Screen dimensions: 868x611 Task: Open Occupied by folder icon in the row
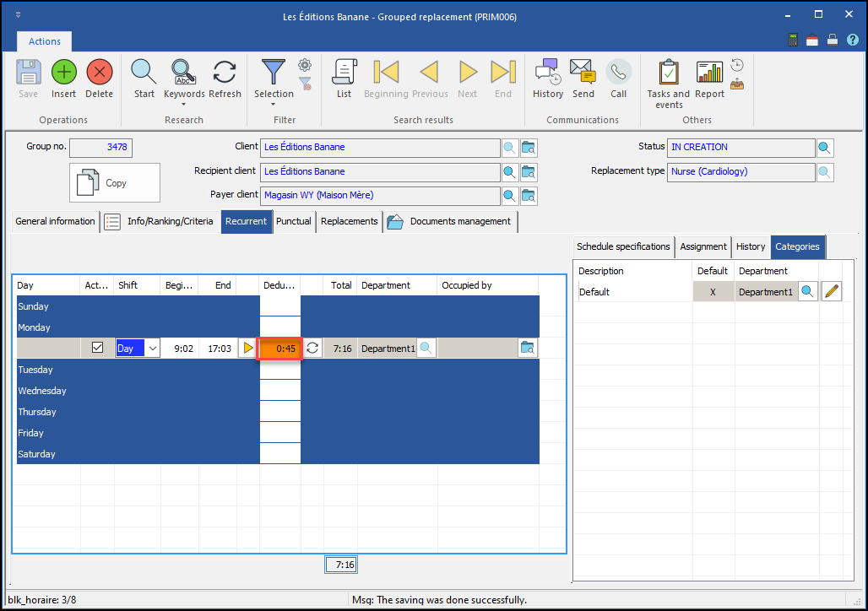click(528, 348)
